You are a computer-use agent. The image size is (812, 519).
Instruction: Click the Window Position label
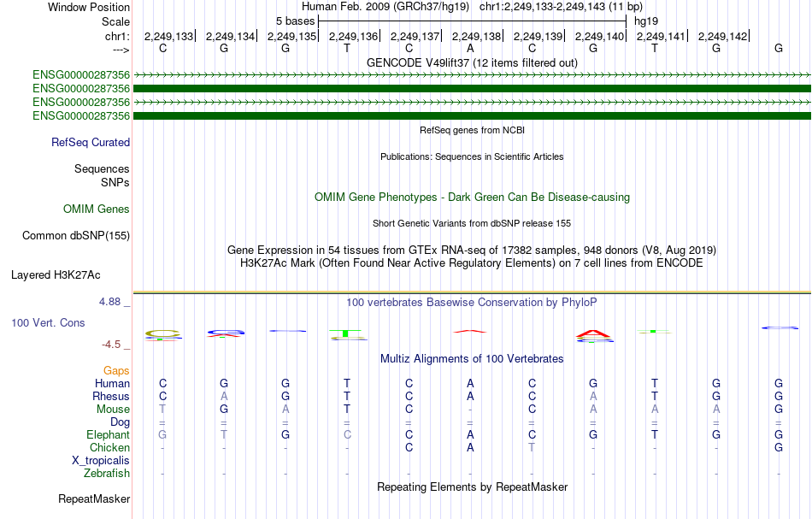89,7
